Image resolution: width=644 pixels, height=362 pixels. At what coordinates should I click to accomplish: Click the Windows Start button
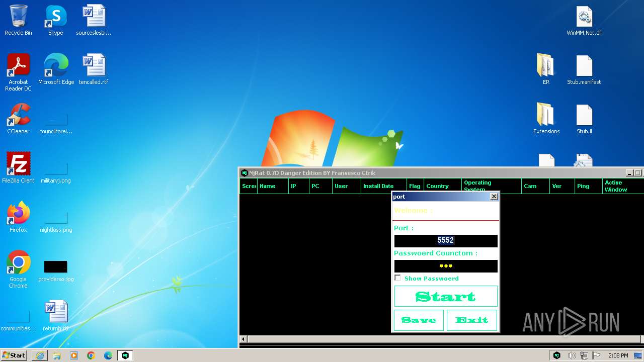(x=14, y=355)
